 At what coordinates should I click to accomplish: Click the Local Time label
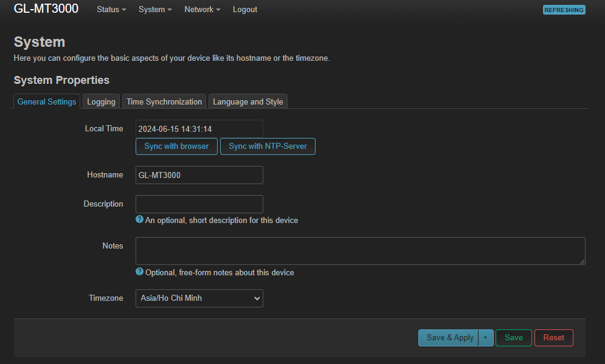pos(104,129)
